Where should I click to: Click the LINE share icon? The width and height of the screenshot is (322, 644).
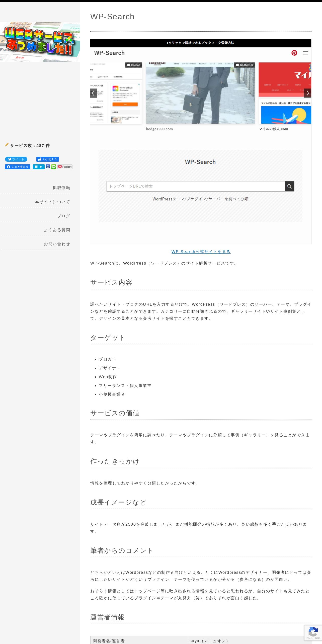pos(54,167)
